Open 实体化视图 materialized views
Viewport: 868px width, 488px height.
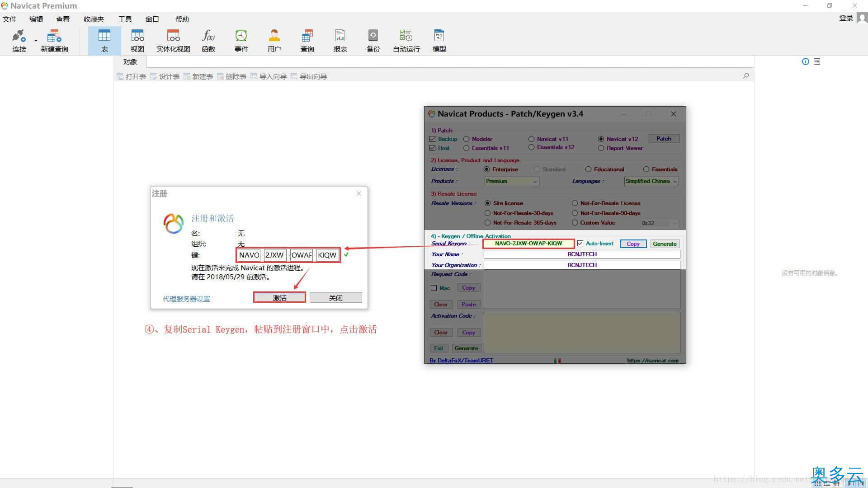point(173,41)
